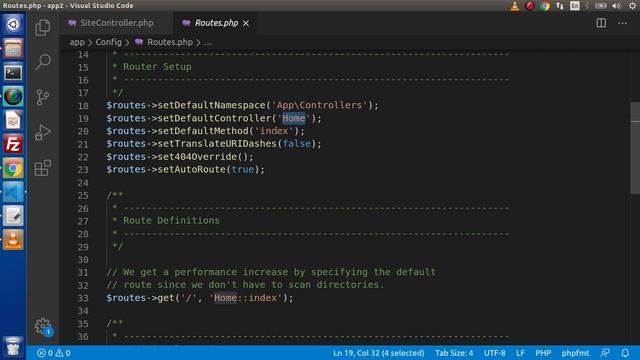This screenshot has height=360, width=640.
Task: Open the editor More Actions menu
Action: coord(622,23)
